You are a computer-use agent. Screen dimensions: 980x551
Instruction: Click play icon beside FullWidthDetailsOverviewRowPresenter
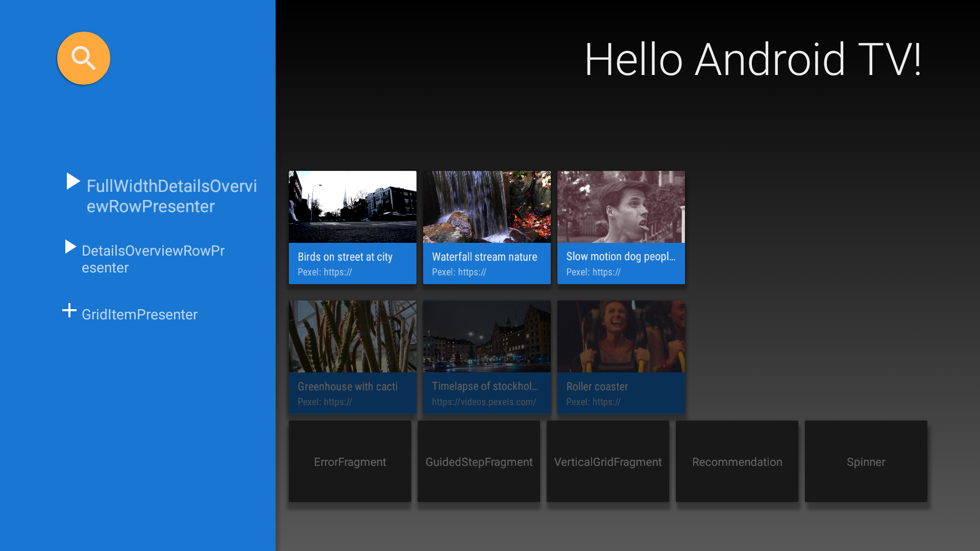(x=73, y=181)
